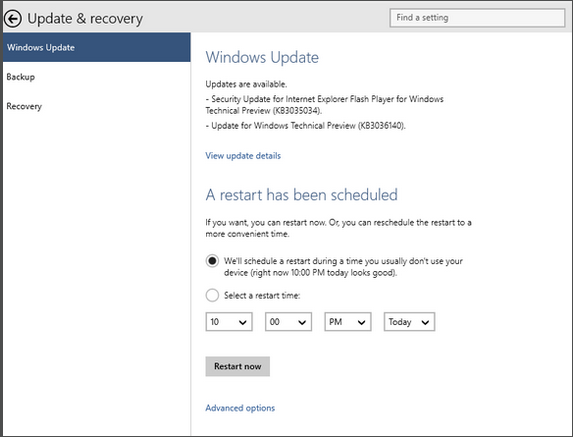
Task: Select automatic restart scheduling radio option
Action: 212,261
